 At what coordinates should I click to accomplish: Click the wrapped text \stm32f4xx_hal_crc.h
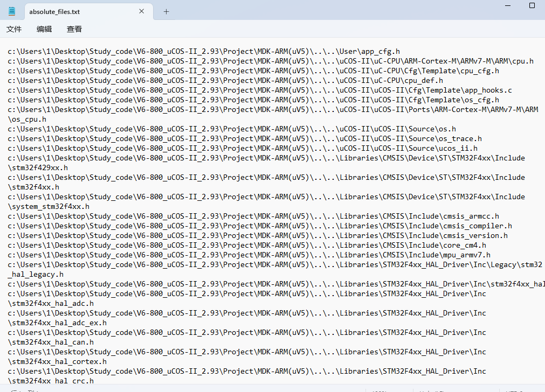tap(51, 381)
